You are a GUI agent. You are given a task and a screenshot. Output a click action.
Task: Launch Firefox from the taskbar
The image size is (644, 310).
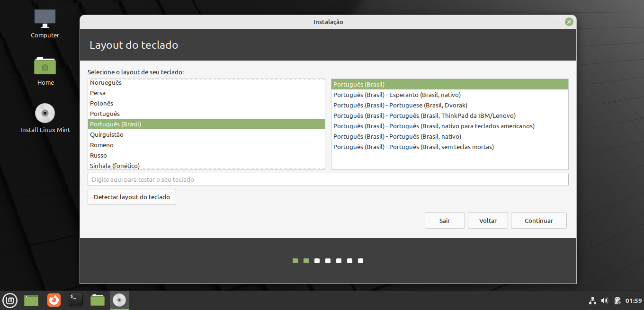54,300
